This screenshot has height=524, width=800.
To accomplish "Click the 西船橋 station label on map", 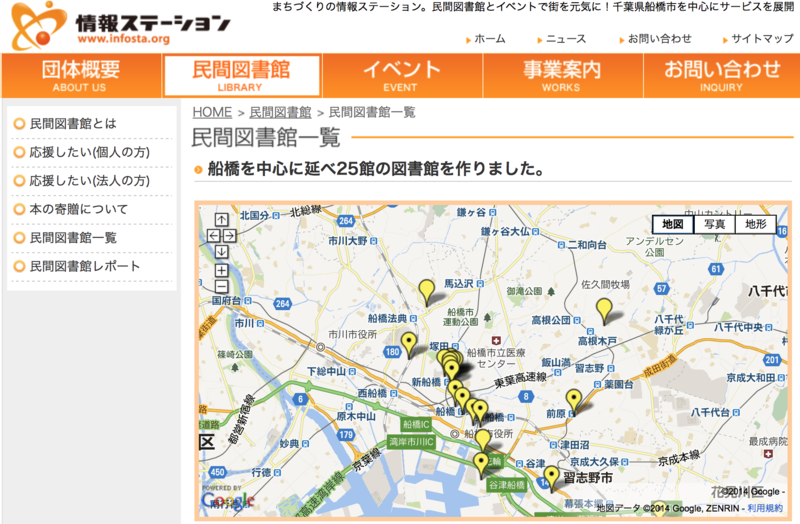I will (x=372, y=393).
